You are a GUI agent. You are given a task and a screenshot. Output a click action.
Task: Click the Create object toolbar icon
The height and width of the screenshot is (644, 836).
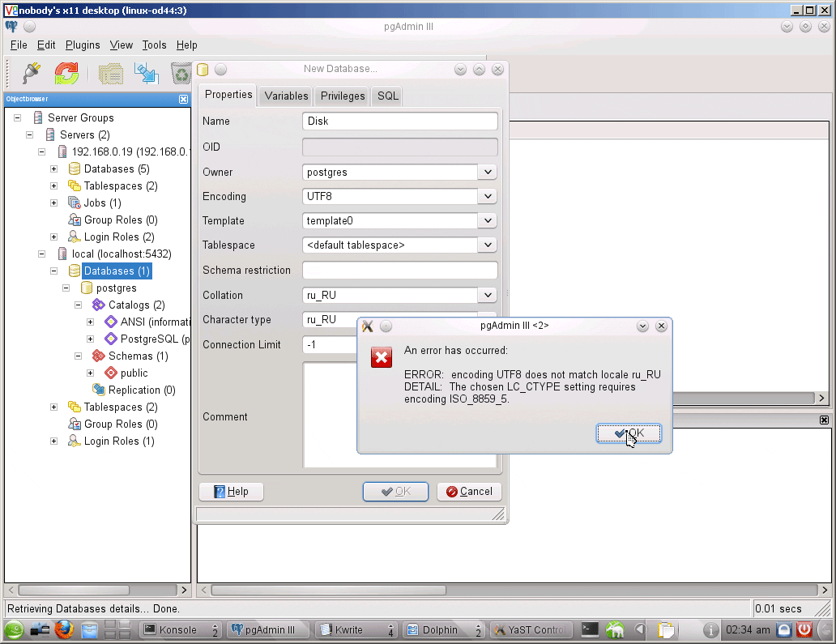[147, 73]
